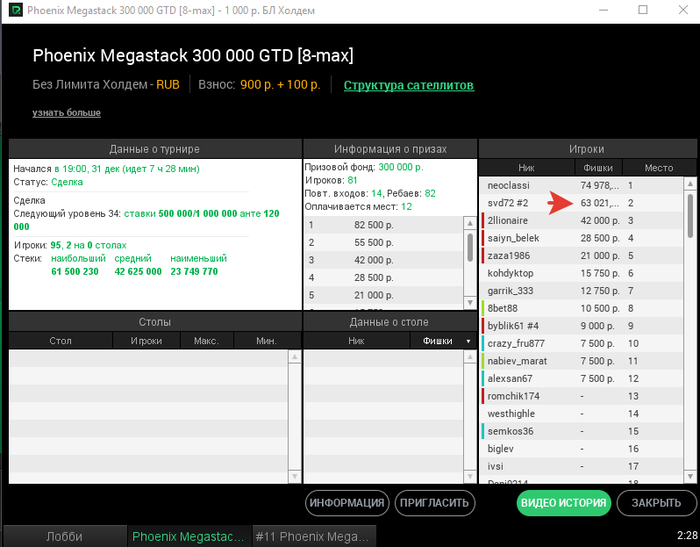Select player 2llionaire
700x547 pixels.
point(581,221)
